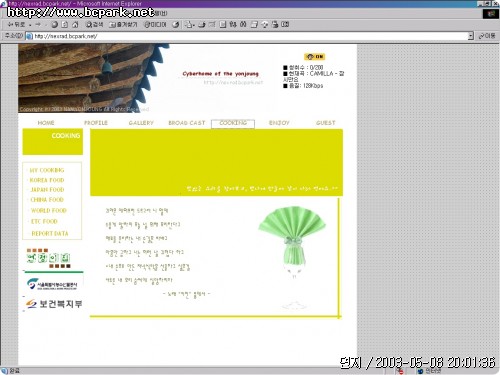Image resolution: width=500 pixels, height=375 pixels.
Task: Open the GALLERY navigation tab
Action: 141,123
